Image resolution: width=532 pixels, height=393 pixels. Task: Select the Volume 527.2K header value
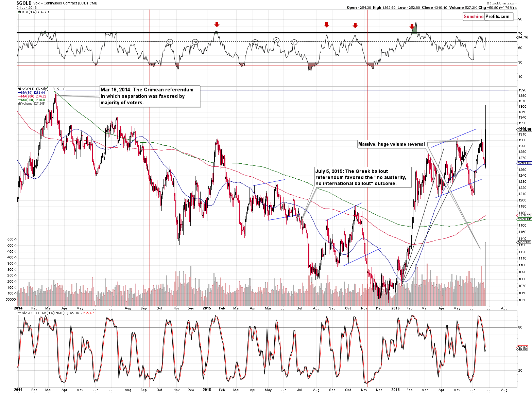462,7
